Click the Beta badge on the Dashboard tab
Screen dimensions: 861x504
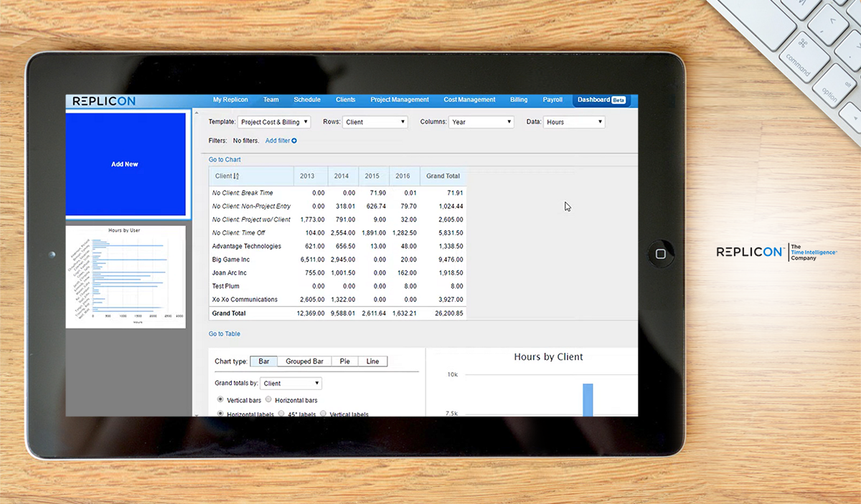coord(618,100)
